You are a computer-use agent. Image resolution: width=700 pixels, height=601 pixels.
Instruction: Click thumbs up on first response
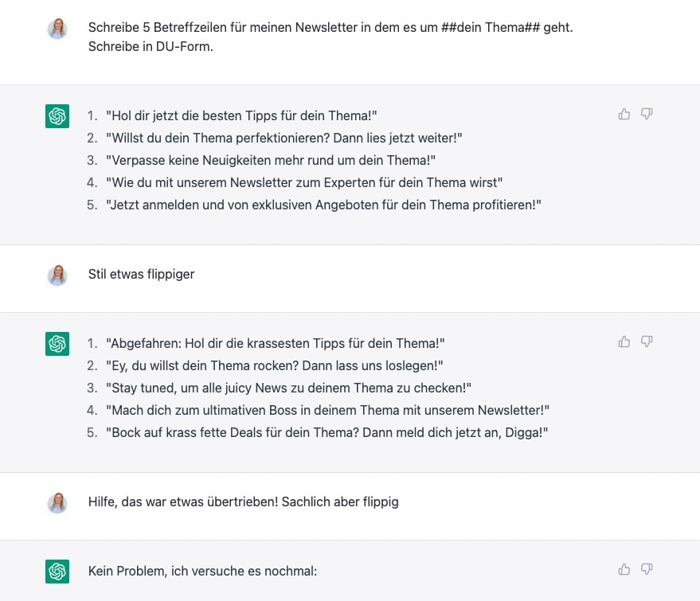(x=624, y=114)
